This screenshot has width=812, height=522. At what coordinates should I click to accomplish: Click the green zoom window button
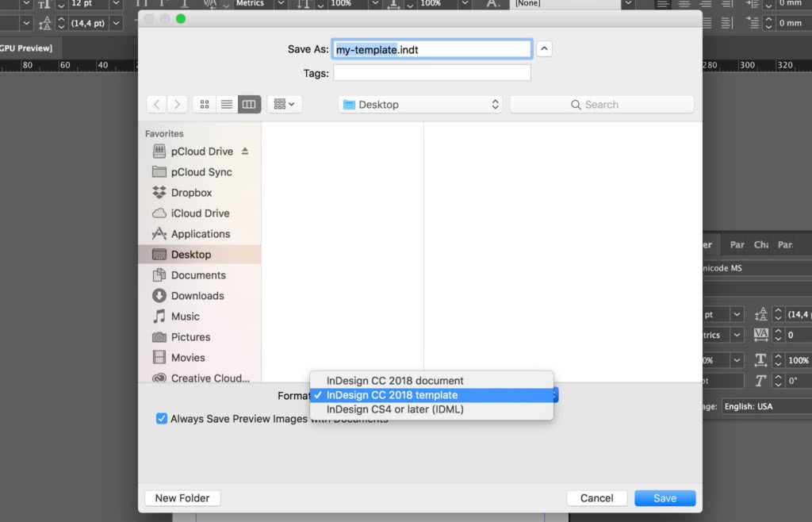(x=181, y=19)
